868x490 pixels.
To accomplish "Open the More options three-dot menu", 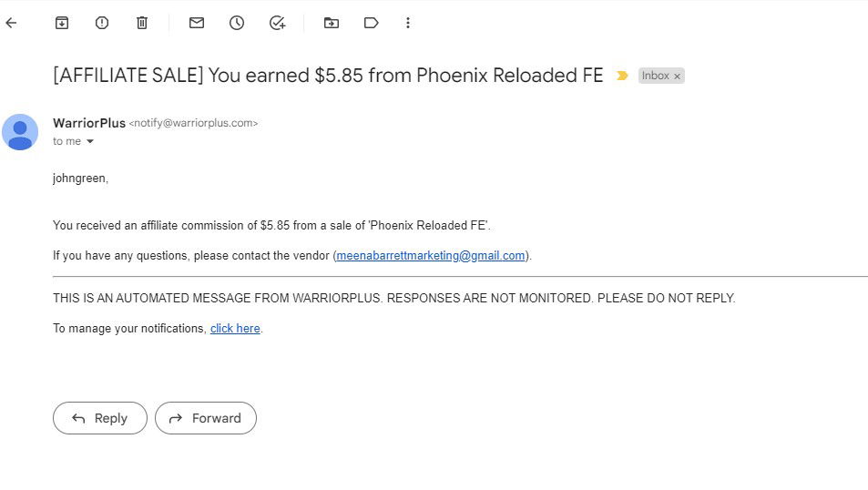I will [x=408, y=23].
